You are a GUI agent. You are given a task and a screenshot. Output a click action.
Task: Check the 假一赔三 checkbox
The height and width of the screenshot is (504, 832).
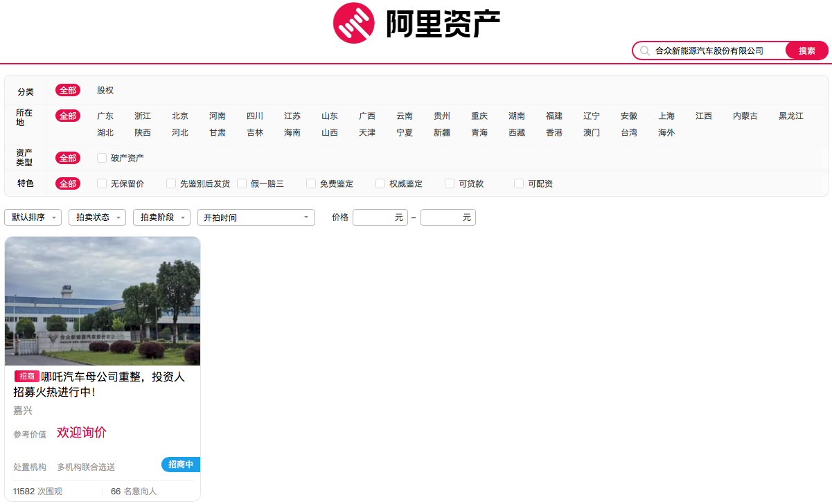(242, 183)
